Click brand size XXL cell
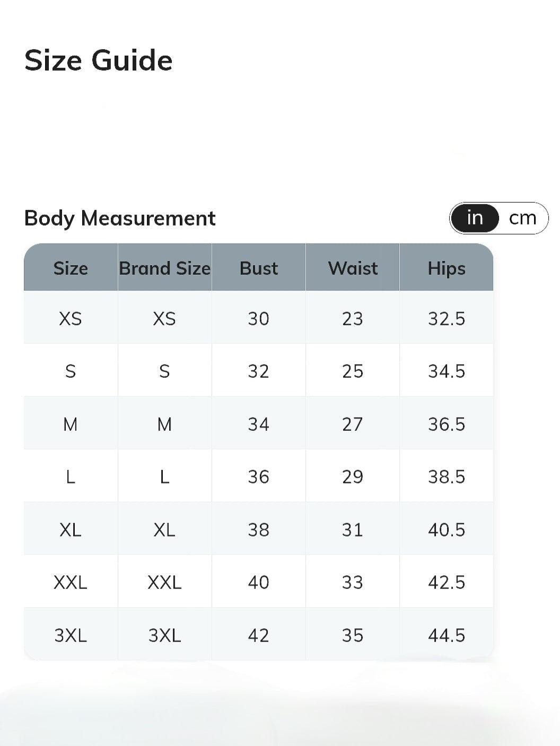The image size is (560, 746). pyautogui.click(x=164, y=582)
